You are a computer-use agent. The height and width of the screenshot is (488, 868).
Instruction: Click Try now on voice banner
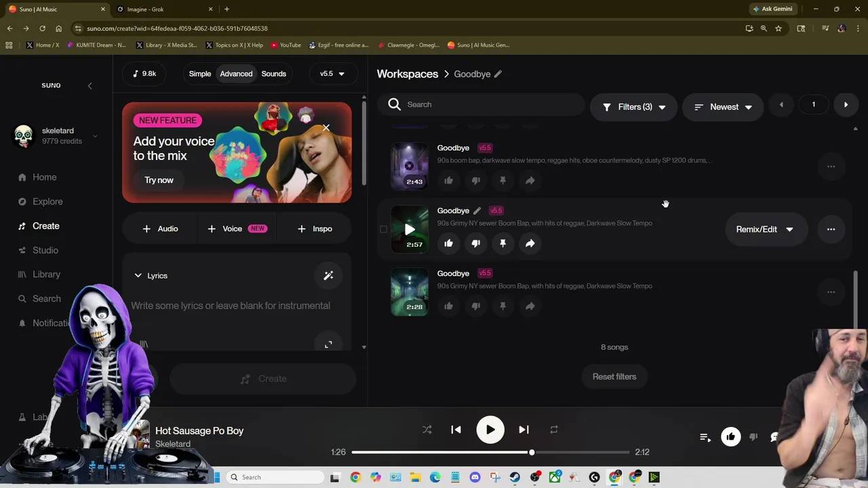[159, 180]
